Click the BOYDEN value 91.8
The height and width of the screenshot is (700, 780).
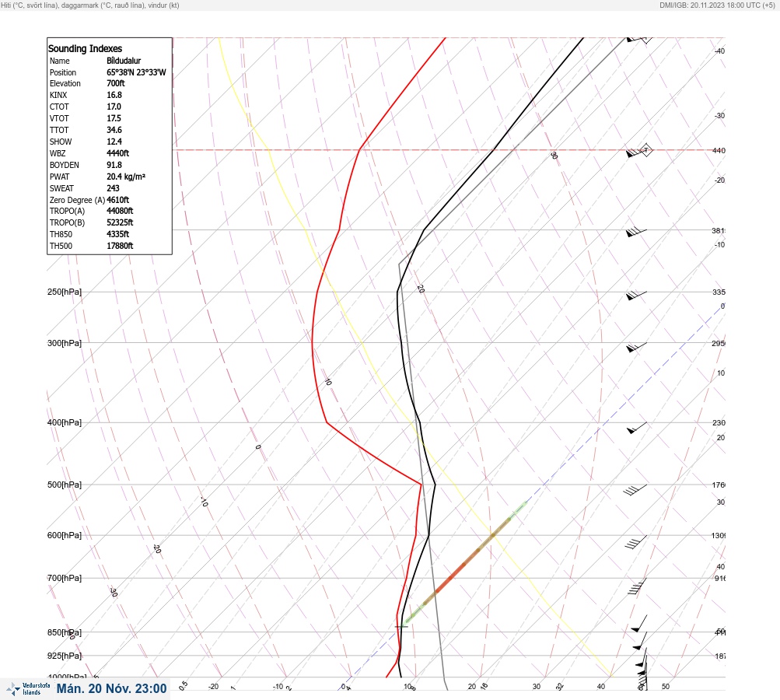(x=114, y=165)
